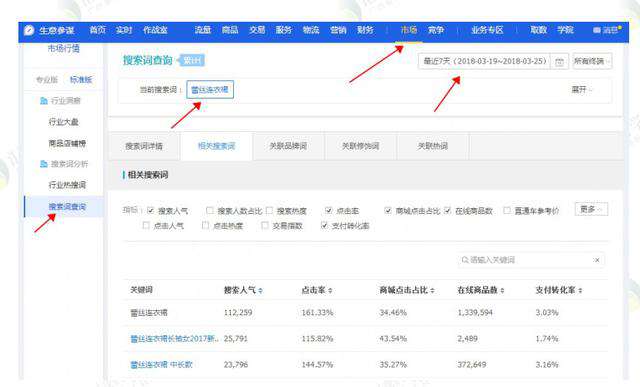Click the 市场行情 sidebar heading
The height and width of the screenshot is (387, 640).
(63, 49)
